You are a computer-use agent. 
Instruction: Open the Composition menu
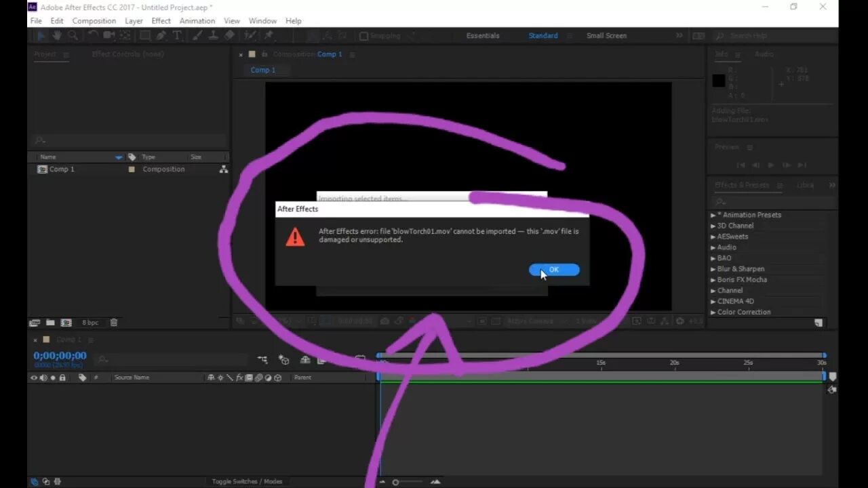click(x=94, y=21)
